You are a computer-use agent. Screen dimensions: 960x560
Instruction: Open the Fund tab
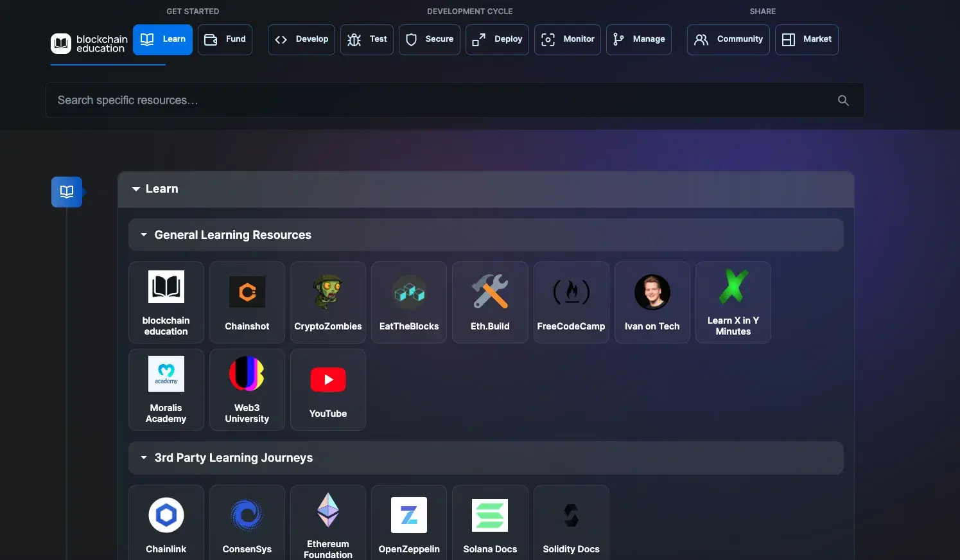click(225, 39)
